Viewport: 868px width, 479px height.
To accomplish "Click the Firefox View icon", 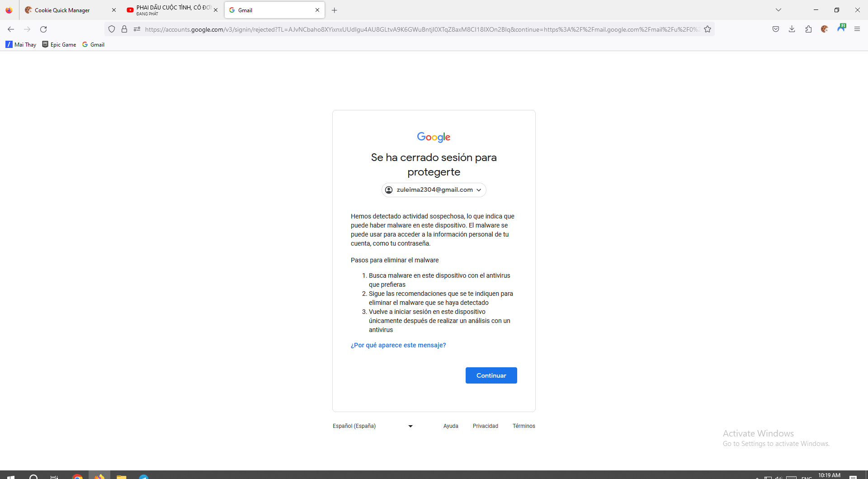I will (x=9, y=10).
